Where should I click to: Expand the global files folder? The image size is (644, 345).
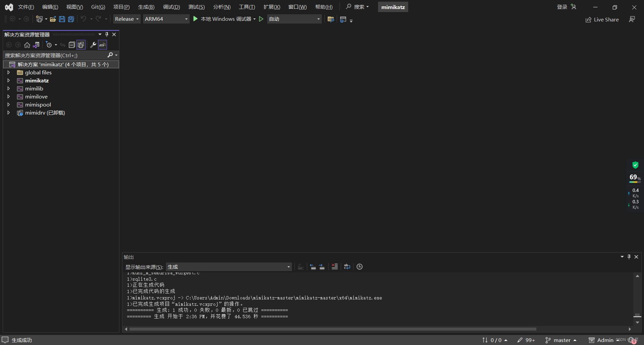pyautogui.click(x=9, y=72)
